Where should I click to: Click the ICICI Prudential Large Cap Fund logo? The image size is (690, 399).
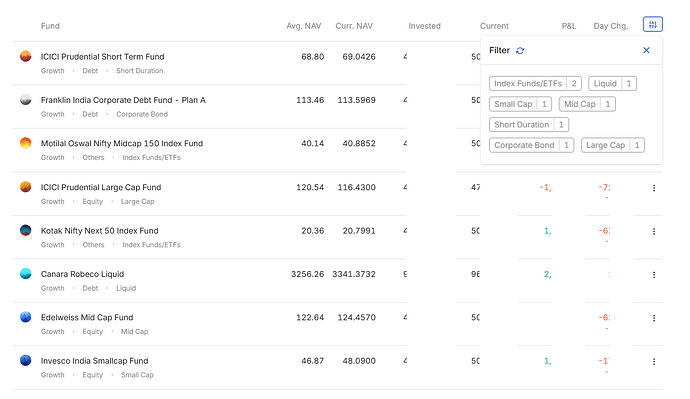click(x=26, y=187)
